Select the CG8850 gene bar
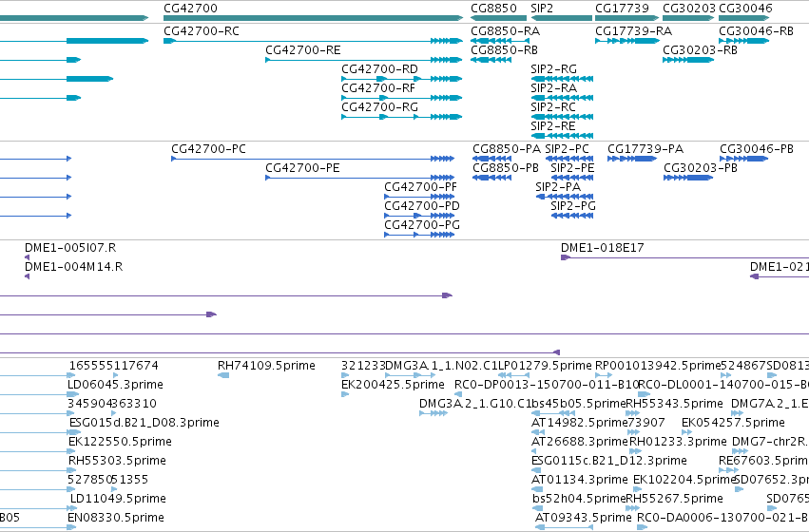Screen dimensions: 809x532 click(x=498, y=18)
